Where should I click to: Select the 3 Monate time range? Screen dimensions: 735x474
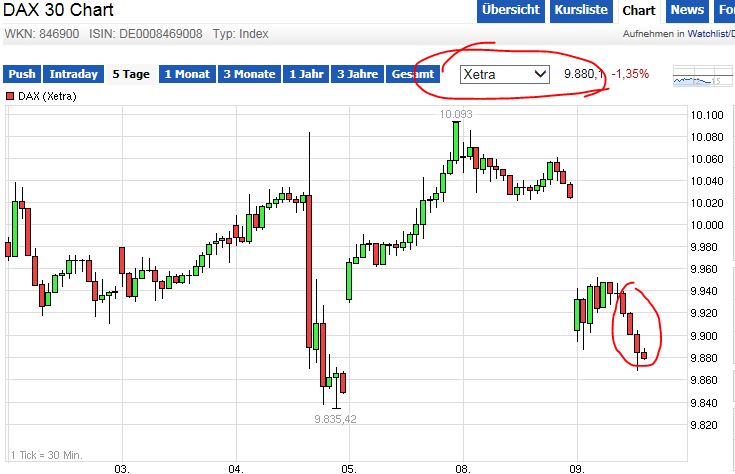click(x=249, y=74)
